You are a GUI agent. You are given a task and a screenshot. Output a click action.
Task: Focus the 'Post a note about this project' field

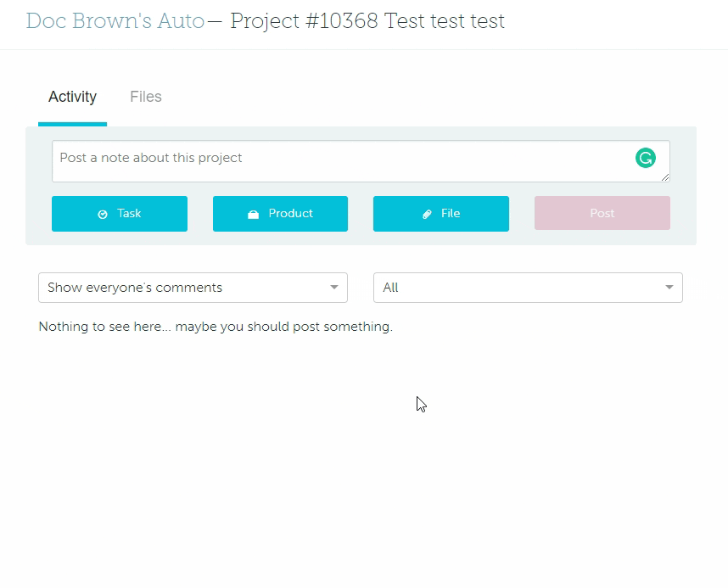tap(339, 161)
